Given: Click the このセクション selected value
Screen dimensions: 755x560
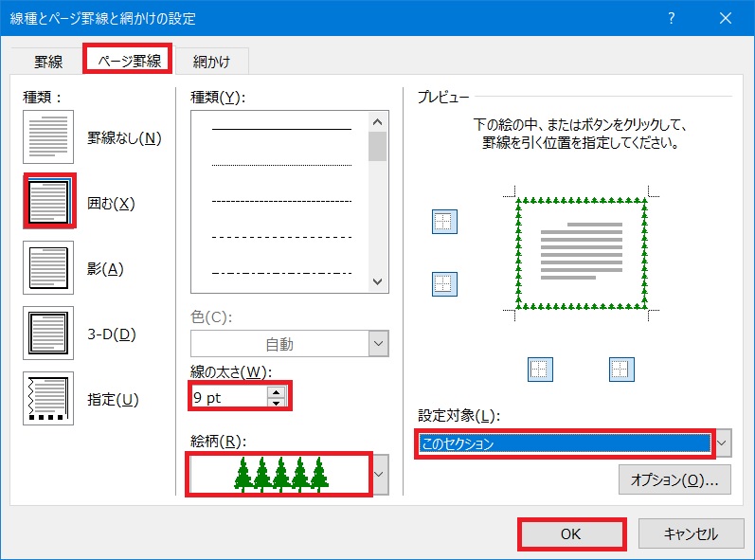Looking at the screenshot, I should point(565,443).
